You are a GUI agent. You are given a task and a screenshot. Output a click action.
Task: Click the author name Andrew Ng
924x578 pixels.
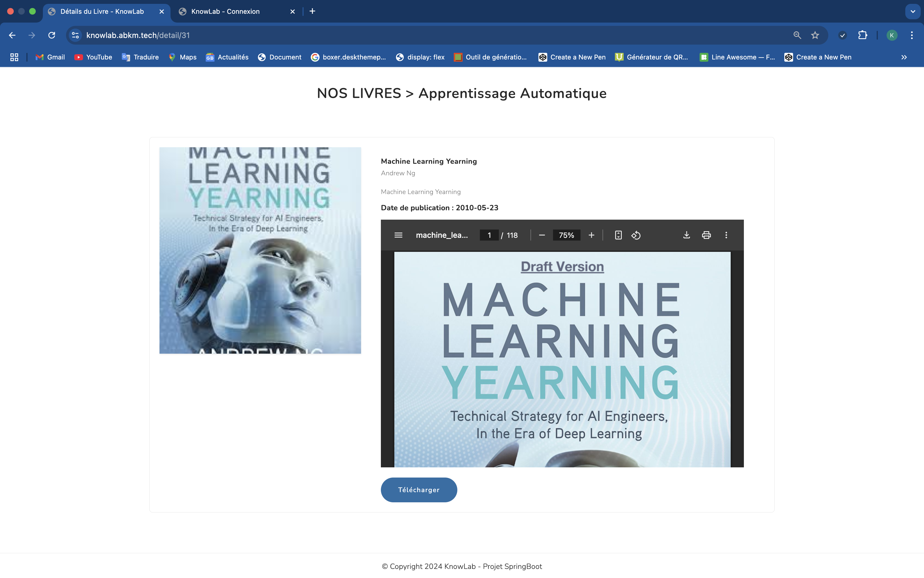point(398,173)
